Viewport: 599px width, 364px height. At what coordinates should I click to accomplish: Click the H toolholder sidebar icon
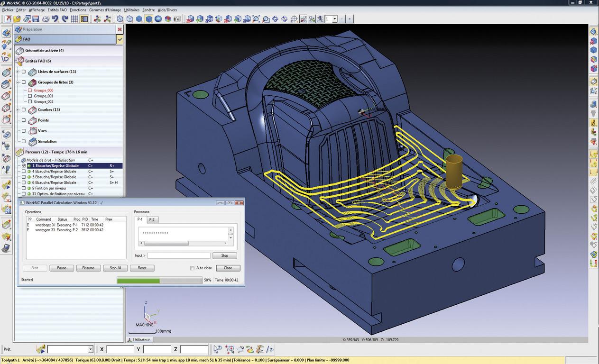pos(6,147)
